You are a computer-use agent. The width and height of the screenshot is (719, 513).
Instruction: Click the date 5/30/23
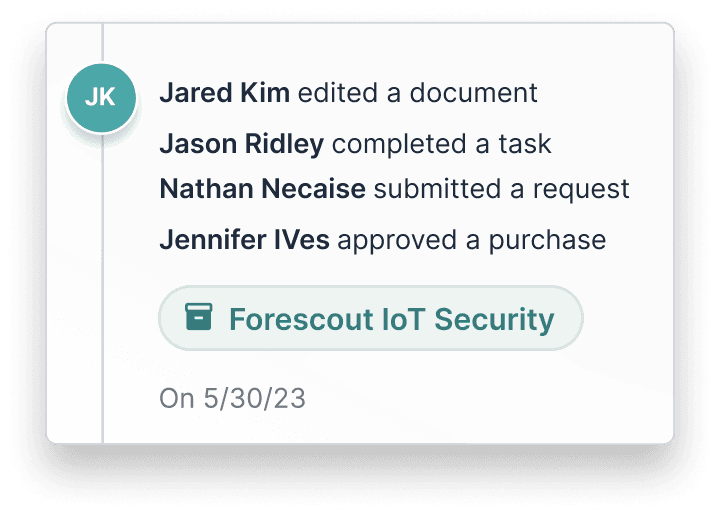pos(254,399)
